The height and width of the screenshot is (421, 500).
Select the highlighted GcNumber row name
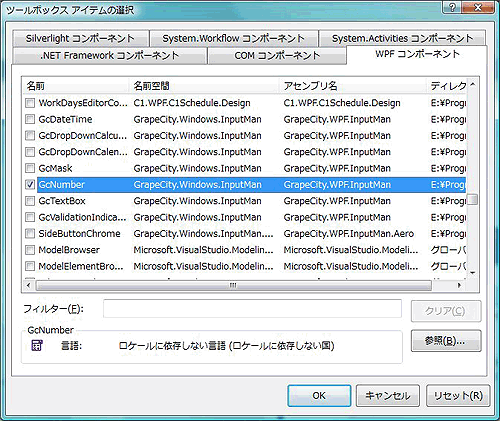(x=62, y=185)
